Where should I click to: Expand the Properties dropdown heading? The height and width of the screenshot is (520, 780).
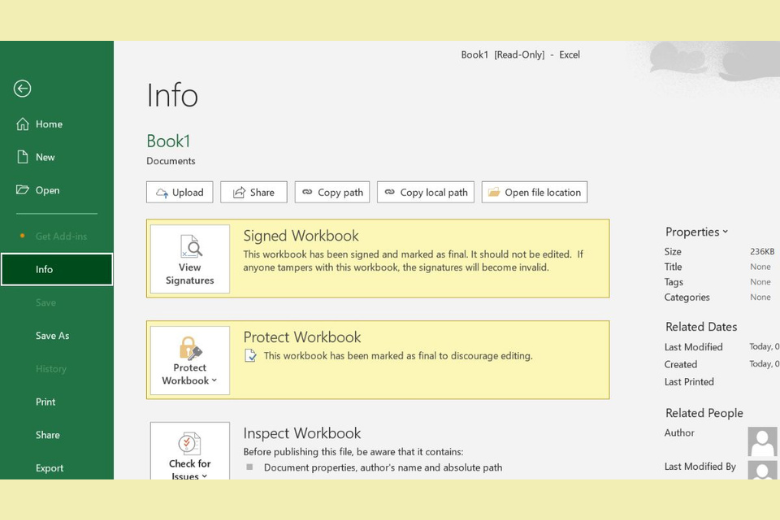pos(697,232)
